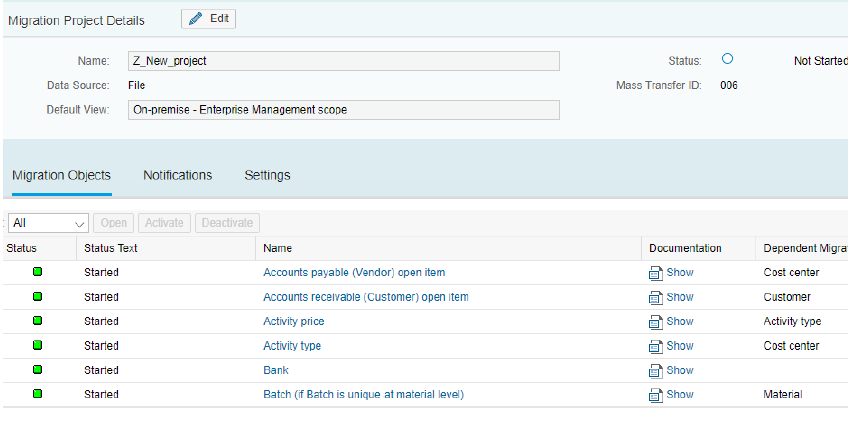Open Accounts payable (Vendor) open item link
This screenshot has height=446, width=850.
coord(354,272)
